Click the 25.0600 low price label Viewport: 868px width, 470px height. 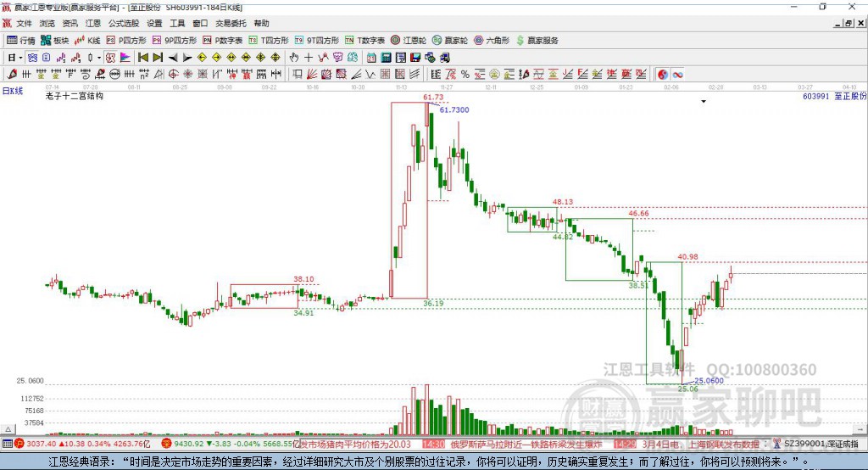pos(709,381)
